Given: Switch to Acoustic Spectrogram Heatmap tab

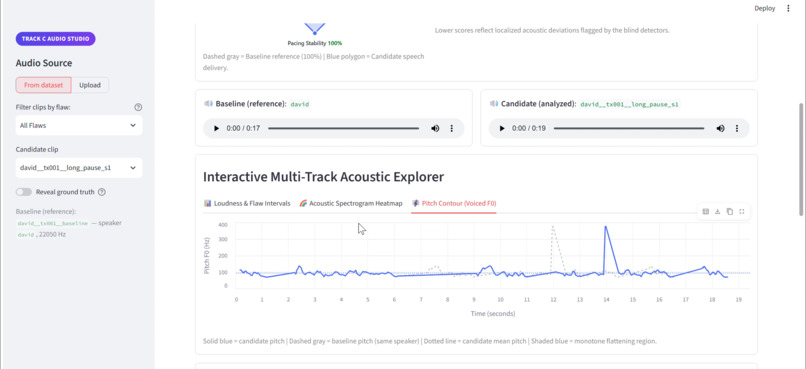Looking at the screenshot, I should coord(351,203).
